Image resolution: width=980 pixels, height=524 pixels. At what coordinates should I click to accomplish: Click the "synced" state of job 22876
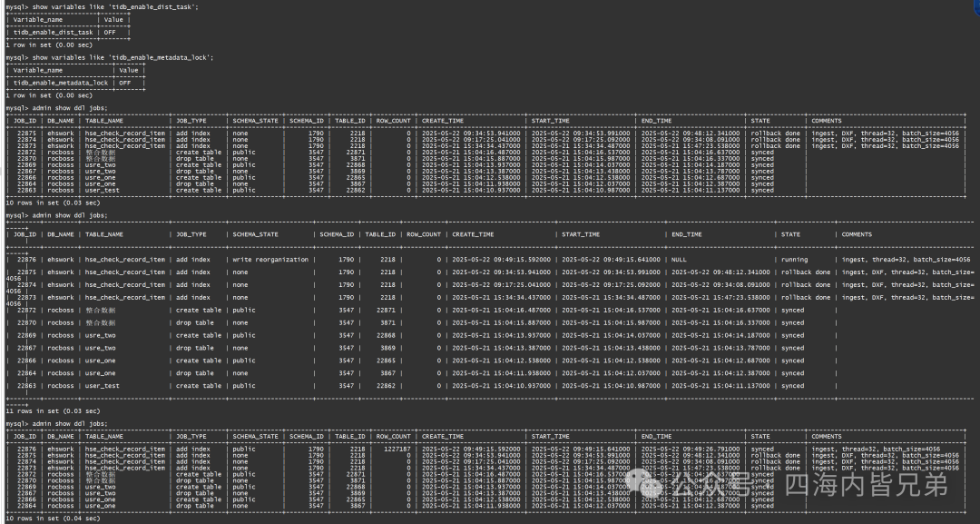[x=762, y=449]
